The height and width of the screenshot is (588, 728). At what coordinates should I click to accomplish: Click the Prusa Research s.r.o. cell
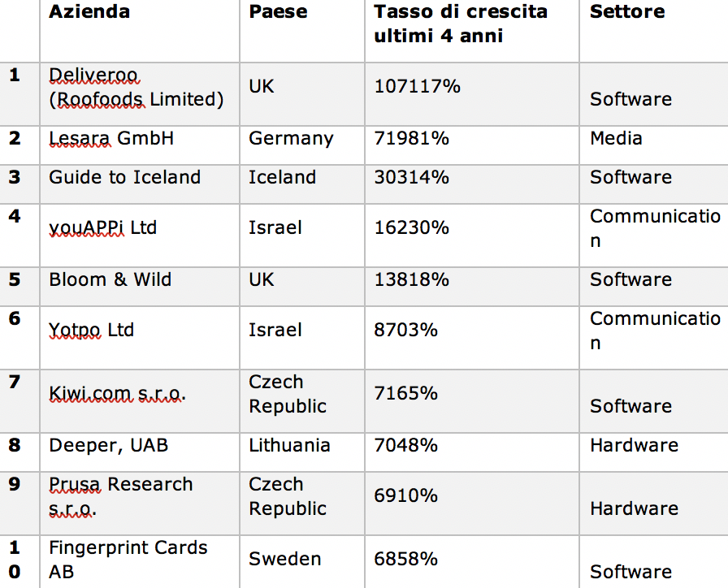pos(120,496)
